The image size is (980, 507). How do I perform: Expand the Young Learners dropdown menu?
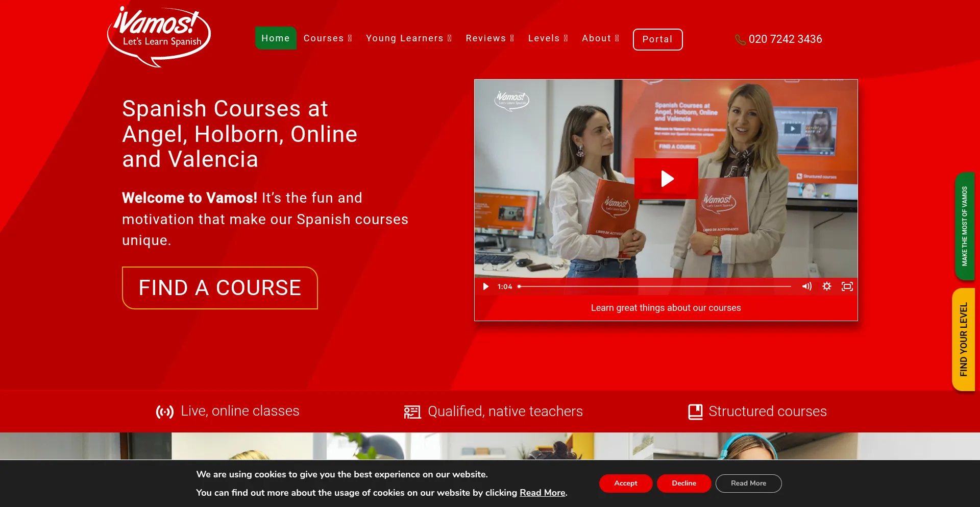coord(409,38)
